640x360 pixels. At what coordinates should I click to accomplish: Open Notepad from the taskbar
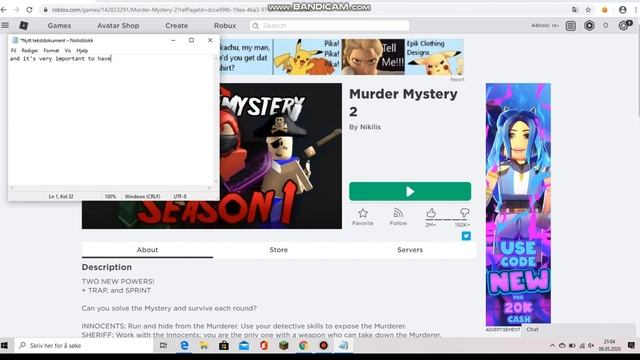344,345
